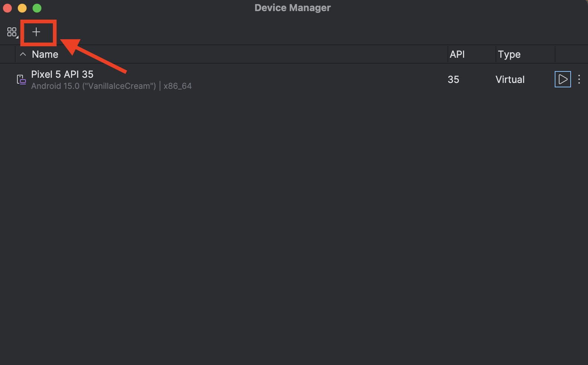Click the Android 15.0 VanillaIceCream subtitle text

(x=94, y=86)
